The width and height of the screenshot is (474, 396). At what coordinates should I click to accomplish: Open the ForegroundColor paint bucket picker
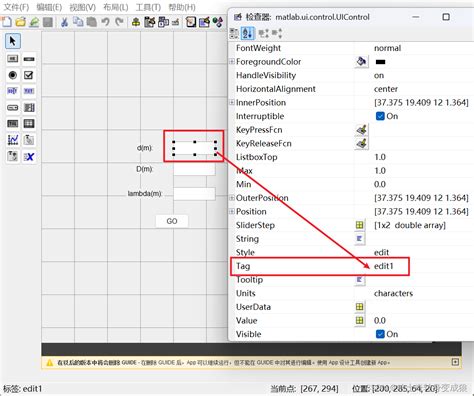(362, 62)
